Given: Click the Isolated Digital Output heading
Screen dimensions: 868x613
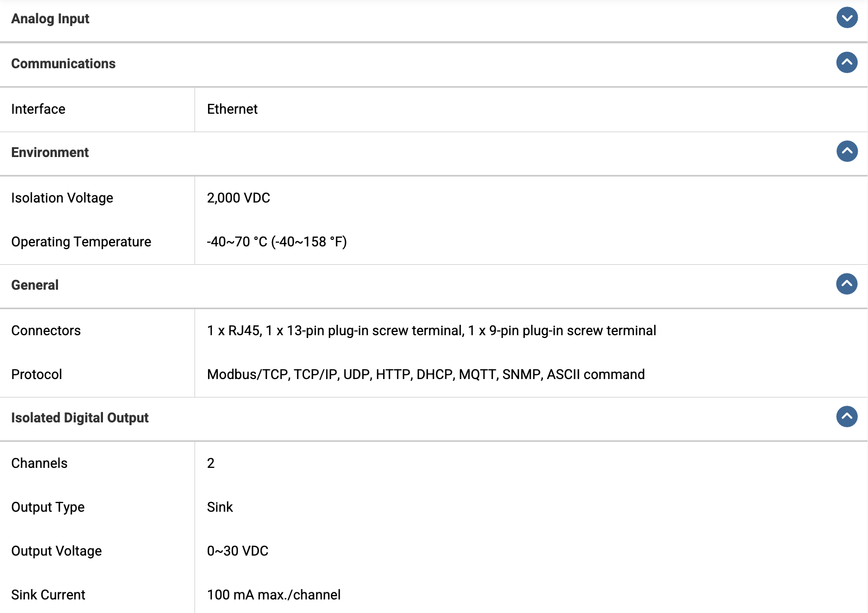Looking at the screenshot, I should click(80, 418).
